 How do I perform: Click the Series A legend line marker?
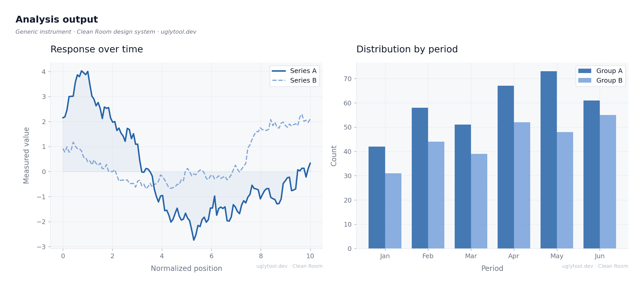click(x=279, y=71)
